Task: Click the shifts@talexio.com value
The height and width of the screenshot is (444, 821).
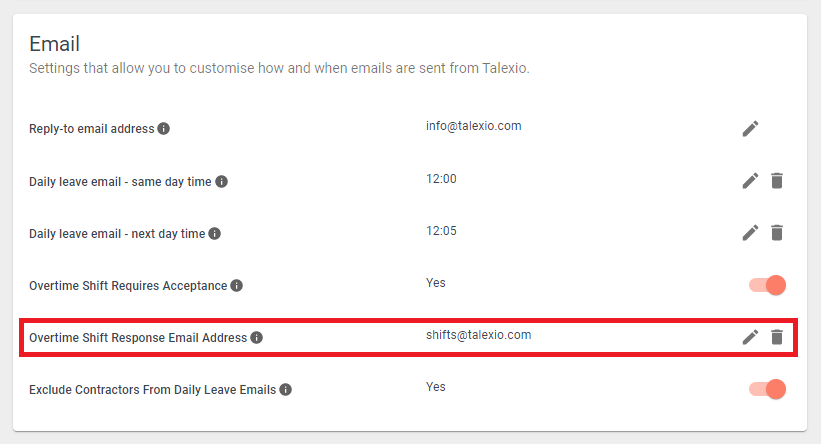Action: [478, 335]
